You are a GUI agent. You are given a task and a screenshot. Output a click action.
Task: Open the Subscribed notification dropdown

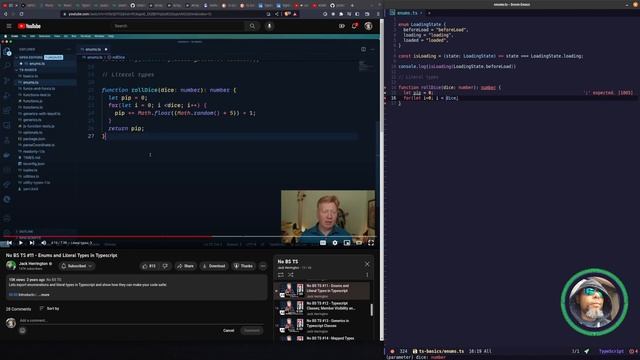pyautogui.click(x=77, y=266)
